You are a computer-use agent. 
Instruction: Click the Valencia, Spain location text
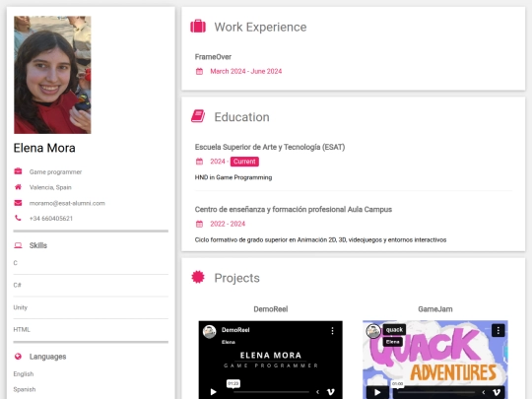50,187
